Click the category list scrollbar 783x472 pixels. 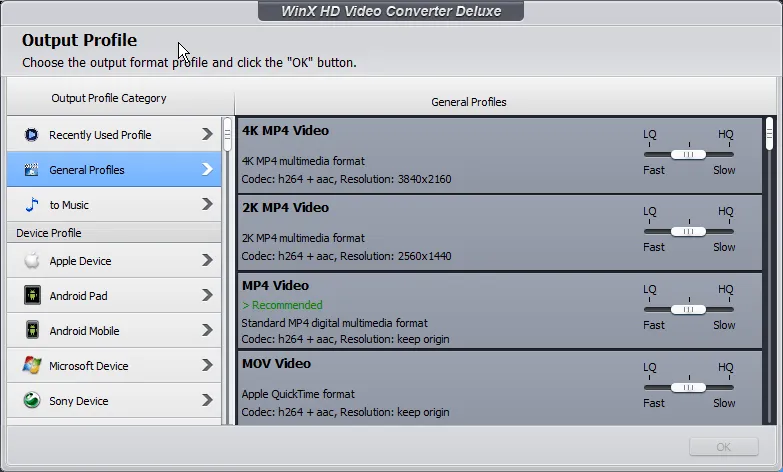[x=228, y=133]
